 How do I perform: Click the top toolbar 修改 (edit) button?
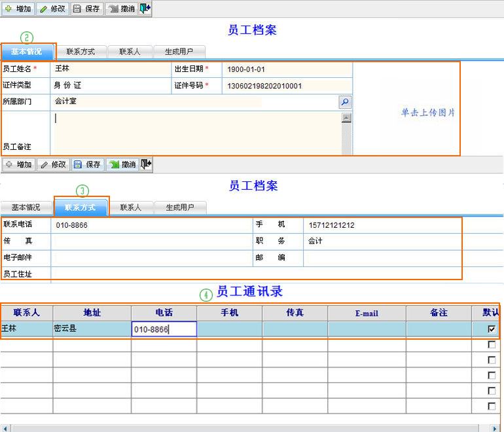(52, 9)
